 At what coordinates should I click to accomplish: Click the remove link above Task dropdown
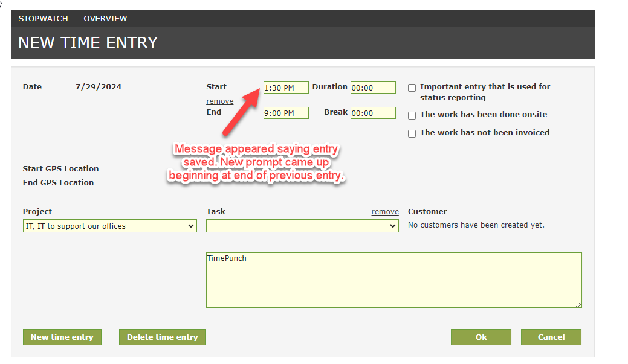[x=384, y=212]
